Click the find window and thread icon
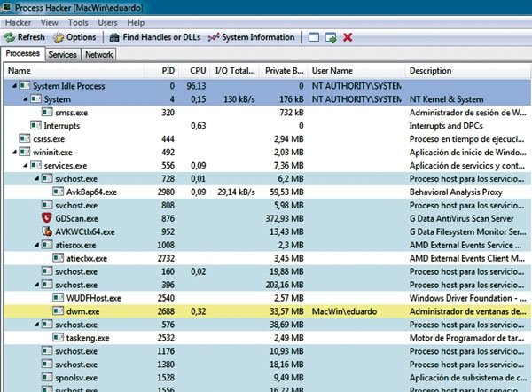 click(331, 37)
